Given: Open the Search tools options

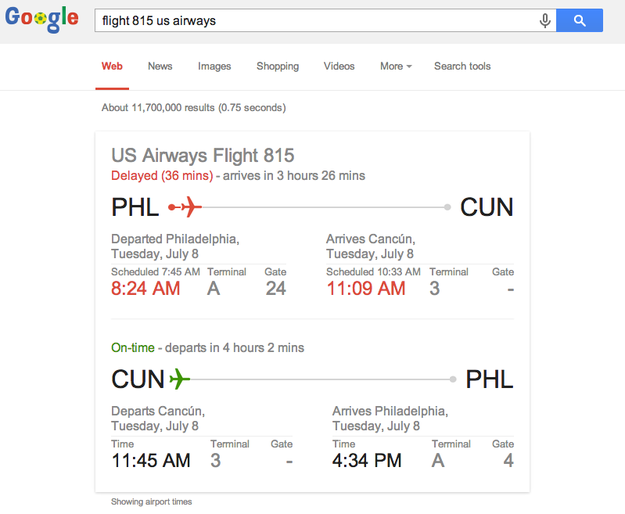Looking at the screenshot, I should coord(462,66).
